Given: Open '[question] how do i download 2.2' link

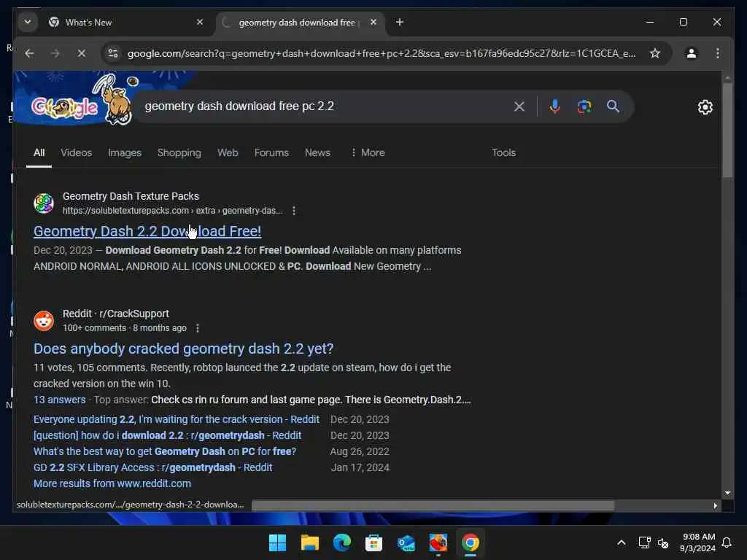Looking at the screenshot, I should pyautogui.click(x=167, y=436).
